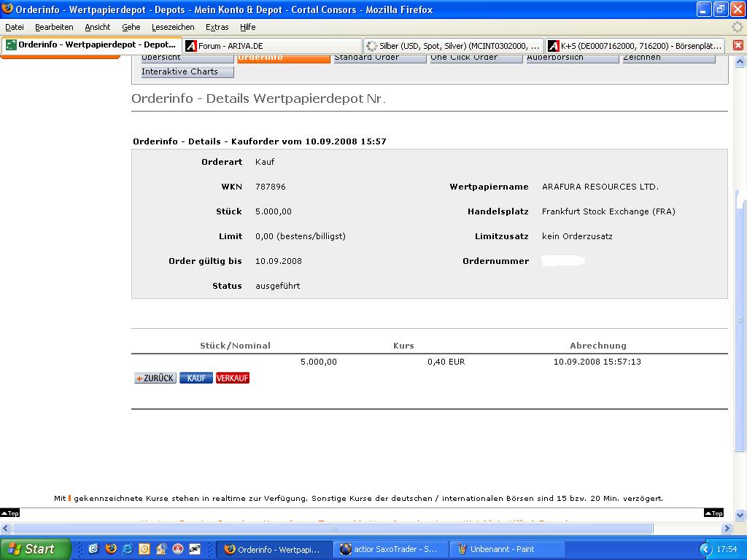Click the Orderinfo - Wertpapi... taskbar button

click(275, 549)
